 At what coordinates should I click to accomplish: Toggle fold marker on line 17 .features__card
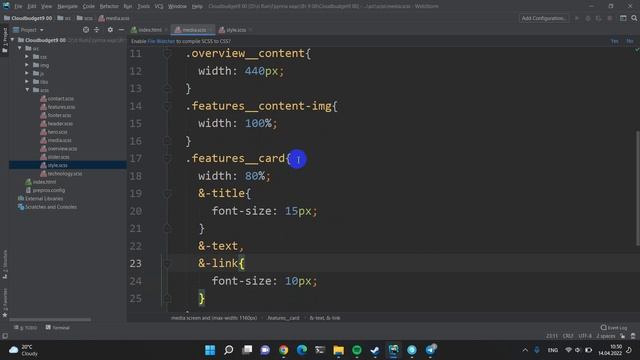[167, 158]
